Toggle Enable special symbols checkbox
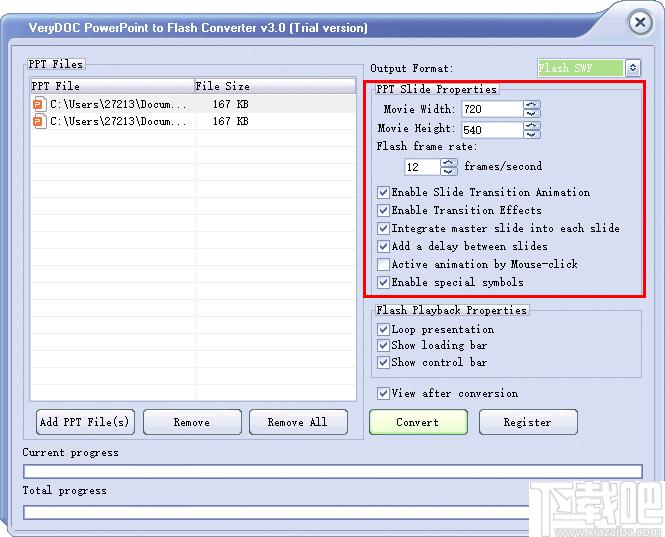The height and width of the screenshot is (537, 665). (x=383, y=282)
